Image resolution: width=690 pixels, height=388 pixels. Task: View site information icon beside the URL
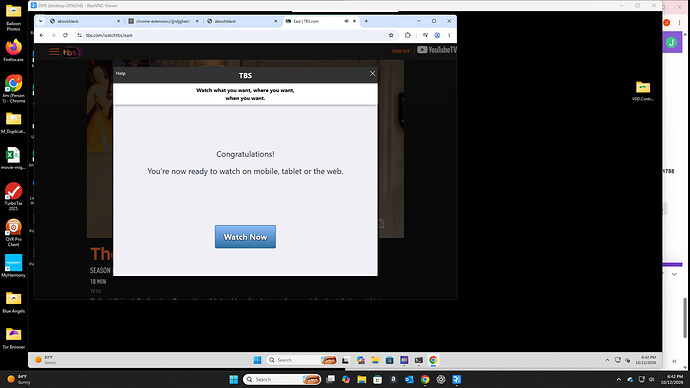[79, 35]
